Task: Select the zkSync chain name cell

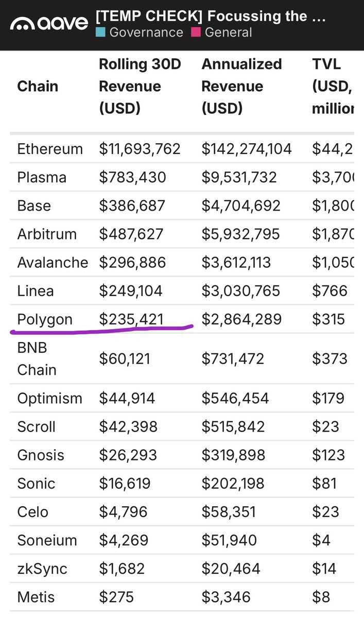Action: tap(42, 569)
